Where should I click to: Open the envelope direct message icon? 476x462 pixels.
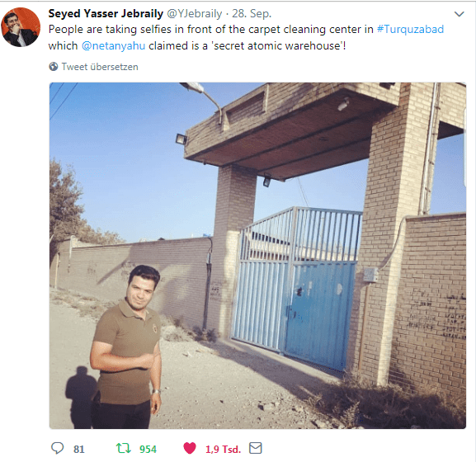255,448
